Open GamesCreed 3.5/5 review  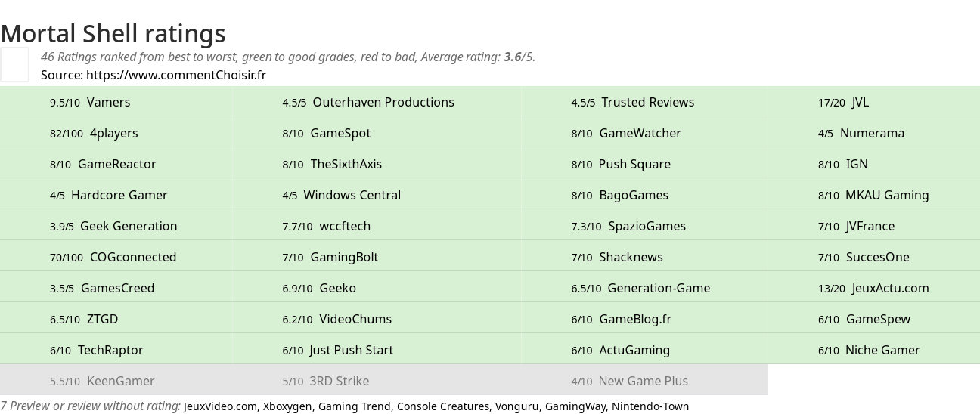pos(102,288)
